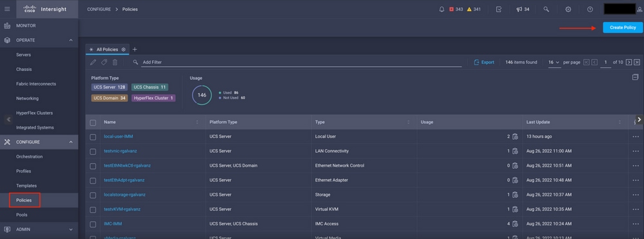Image resolution: width=644 pixels, height=239 pixels.
Task: Sort by the Last Update column
Action: pos(620,122)
